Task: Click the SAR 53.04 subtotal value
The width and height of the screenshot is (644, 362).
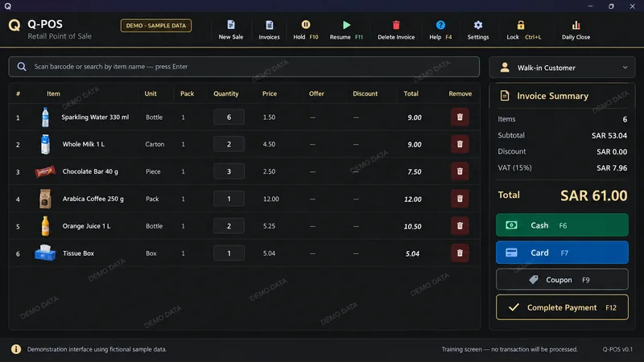Action: pos(609,135)
